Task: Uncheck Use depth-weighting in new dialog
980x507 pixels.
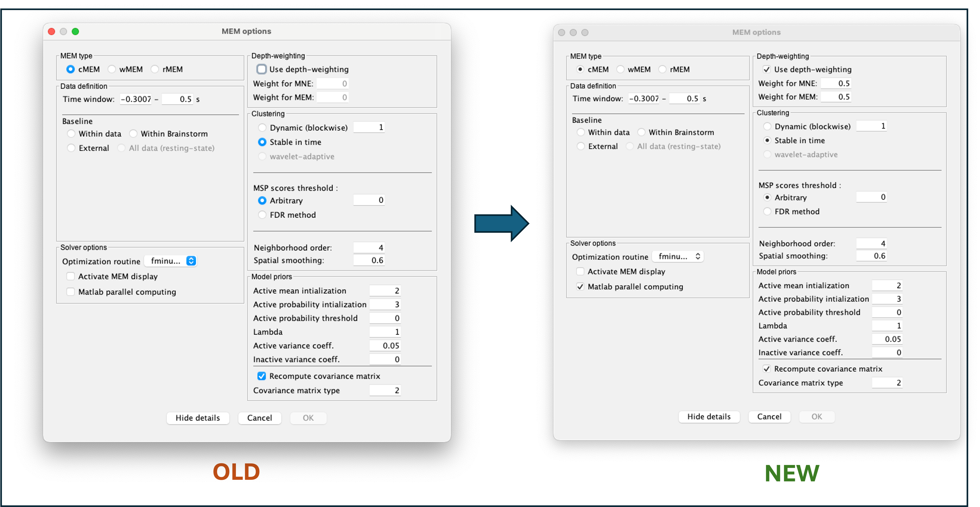Action: (767, 70)
